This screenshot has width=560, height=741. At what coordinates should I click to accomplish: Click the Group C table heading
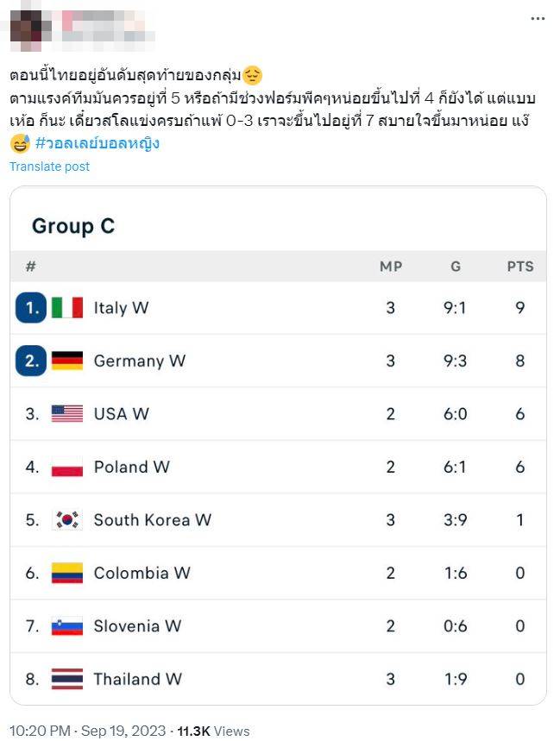[x=73, y=226]
